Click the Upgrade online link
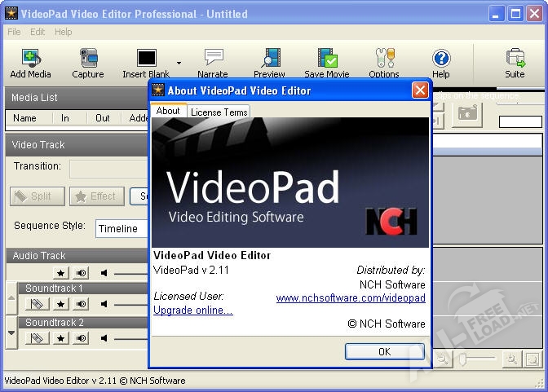548x392 pixels. (x=192, y=311)
